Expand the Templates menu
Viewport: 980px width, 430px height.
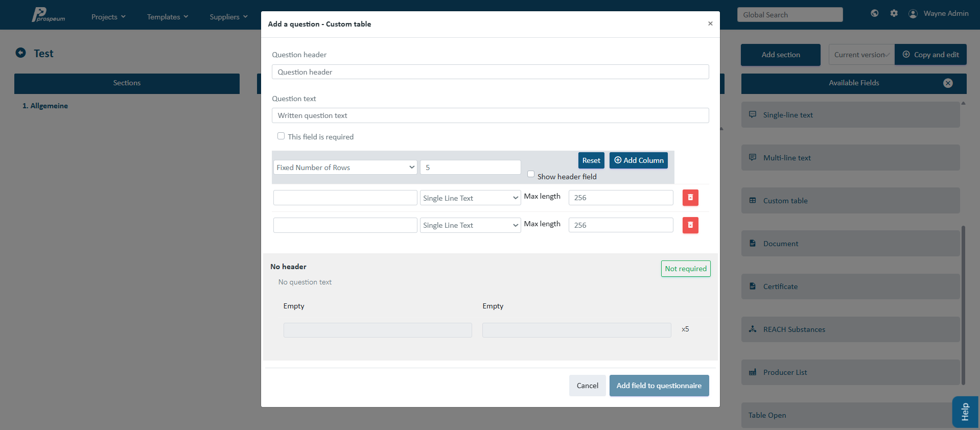coord(168,17)
